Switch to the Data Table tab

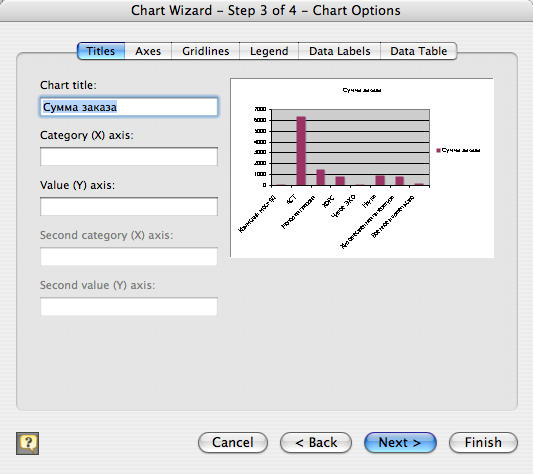click(418, 51)
